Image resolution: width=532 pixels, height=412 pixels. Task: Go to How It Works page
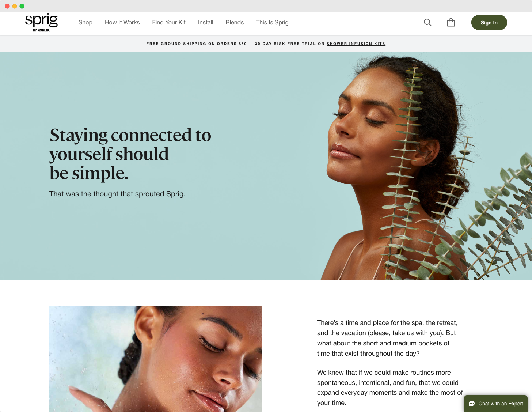pos(122,23)
